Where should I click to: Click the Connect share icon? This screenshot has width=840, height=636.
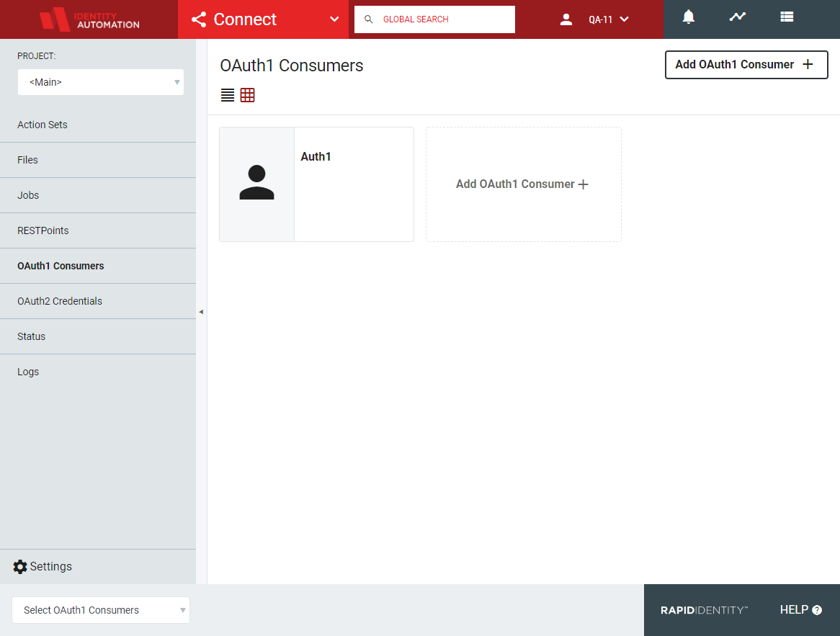coord(199,20)
